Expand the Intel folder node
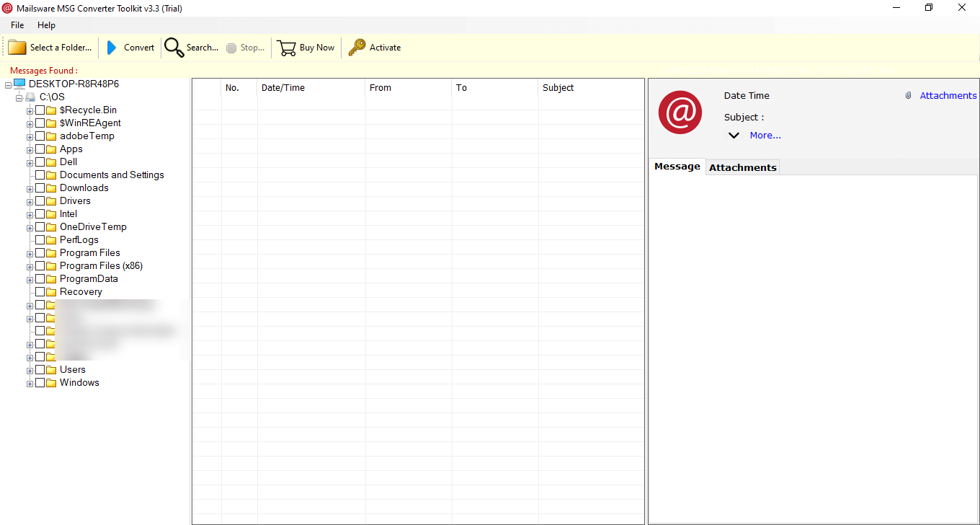Viewport: 980px width, 525px height. [30, 215]
